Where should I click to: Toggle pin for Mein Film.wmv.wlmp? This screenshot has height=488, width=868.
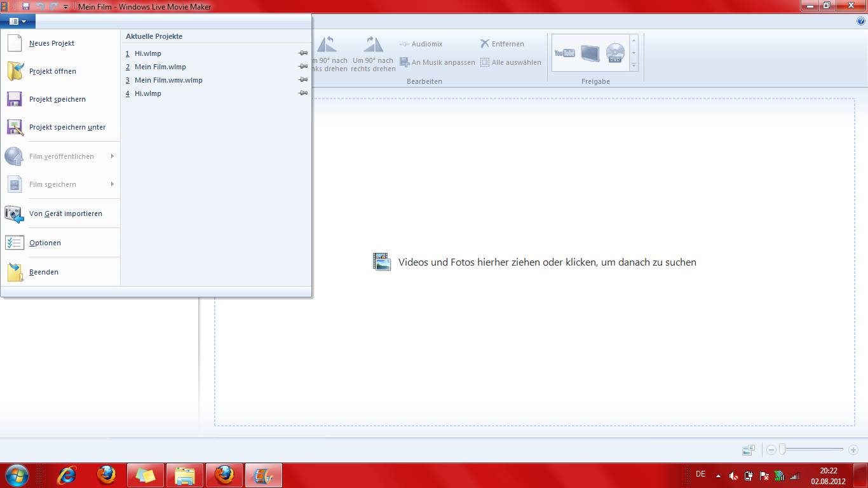(303, 80)
